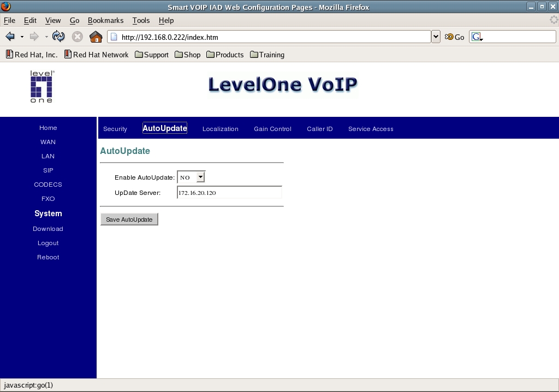Viewport: 559px width, 392px height.
Task: Click the Stop loading icon
Action: coord(78,37)
